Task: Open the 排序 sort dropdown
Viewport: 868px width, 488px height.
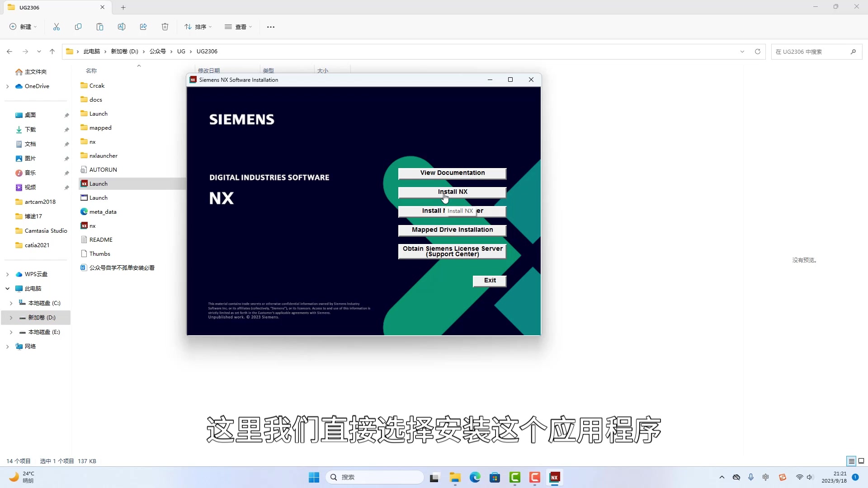Action: (x=198, y=27)
